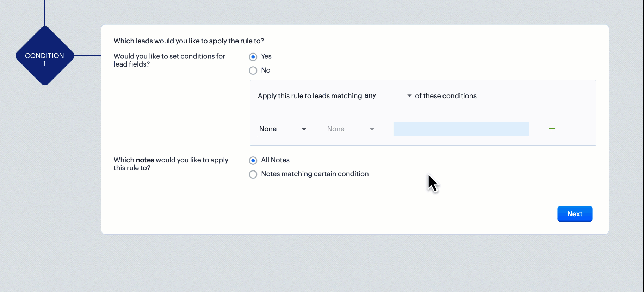
Task: Click the condition value input box
Action: pos(461,129)
